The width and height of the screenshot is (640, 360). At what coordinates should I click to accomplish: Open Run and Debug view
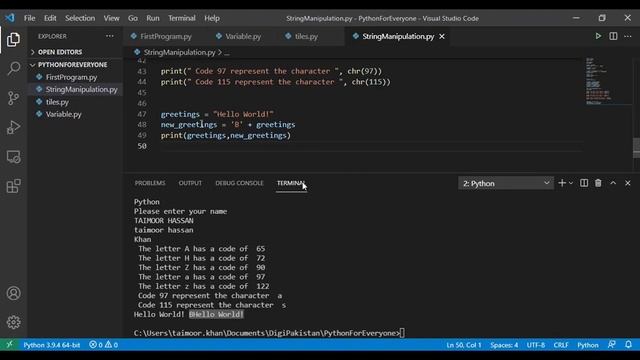click(13, 127)
